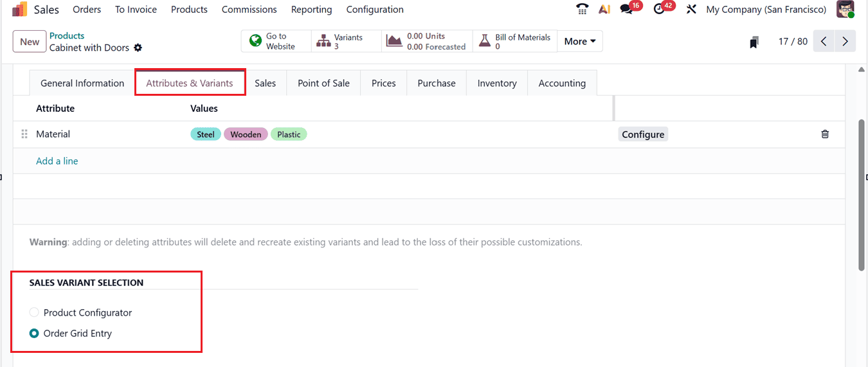Open the AI assistant icon

pyautogui.click(x=604, y=10)
